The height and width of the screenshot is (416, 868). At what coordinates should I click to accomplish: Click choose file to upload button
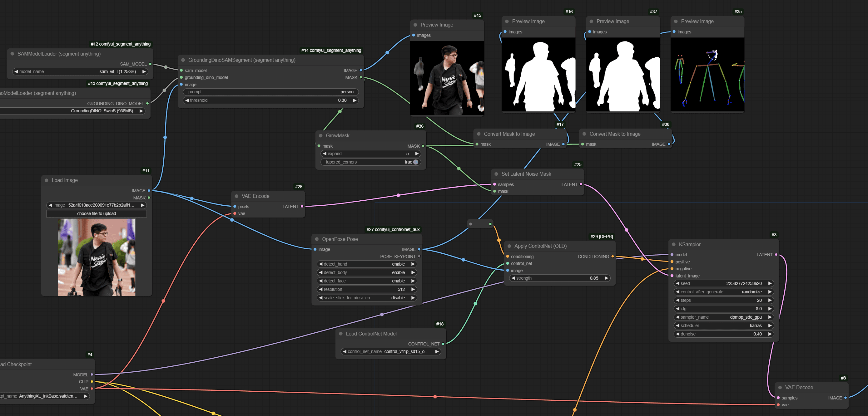coord(97,213)
